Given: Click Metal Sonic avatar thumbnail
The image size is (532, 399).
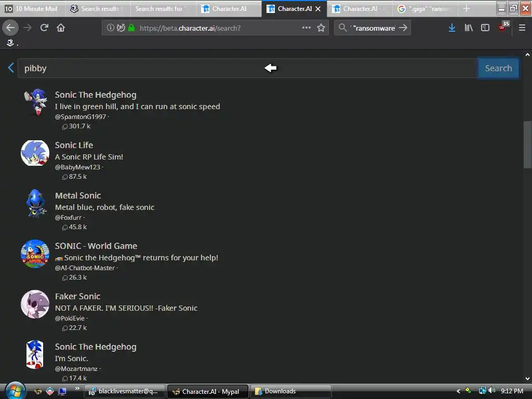Looking at the screenshot, I should [35, 203].
